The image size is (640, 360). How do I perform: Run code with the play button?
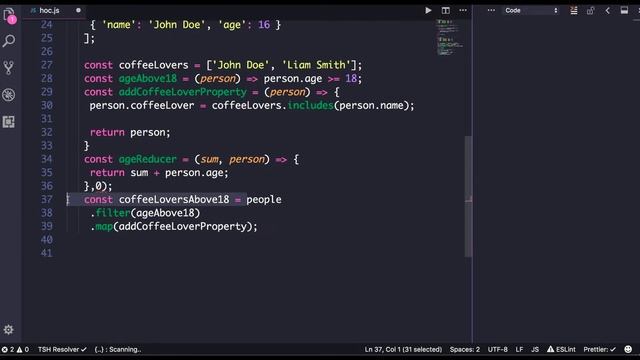[428, 10]
